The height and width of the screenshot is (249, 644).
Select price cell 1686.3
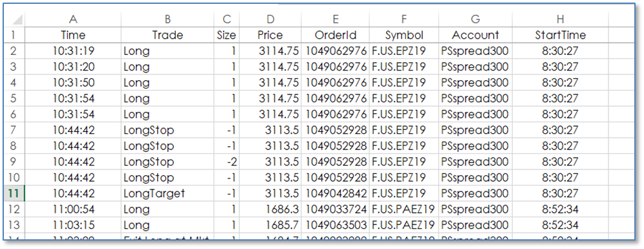(270, 210)
